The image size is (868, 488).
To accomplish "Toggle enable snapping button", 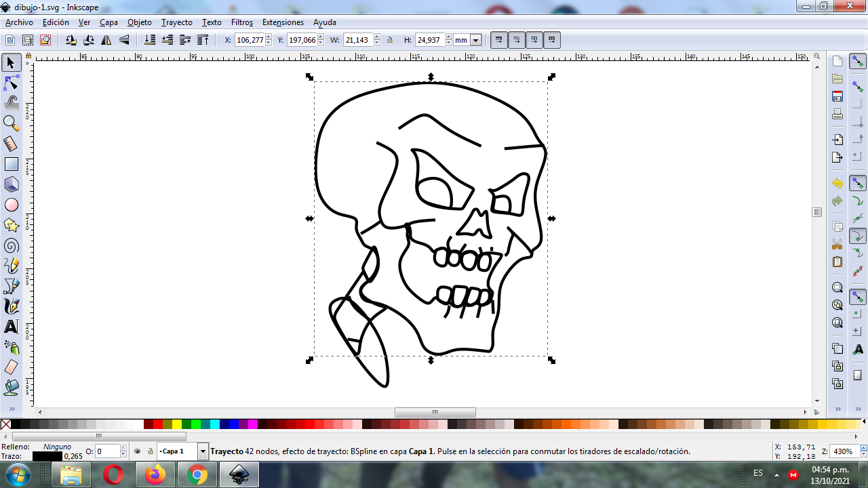I will pyautogui.click(x=858, y=62).
